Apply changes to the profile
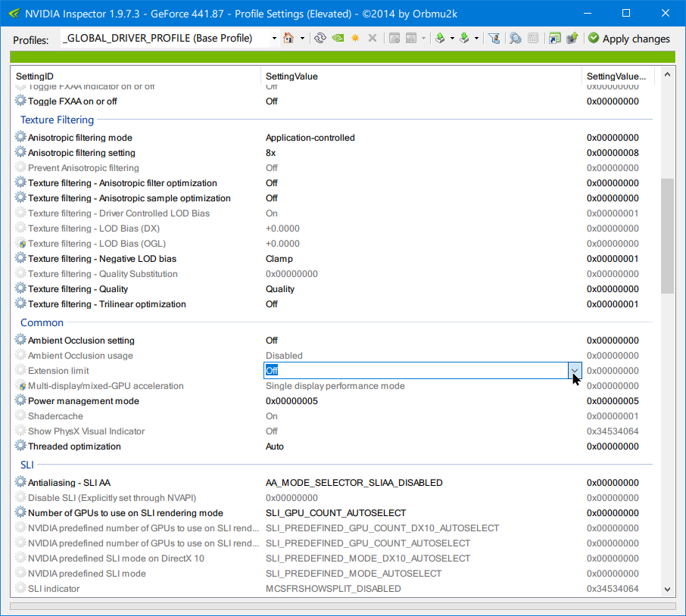The image size is (686, 616). click(629, 39)
